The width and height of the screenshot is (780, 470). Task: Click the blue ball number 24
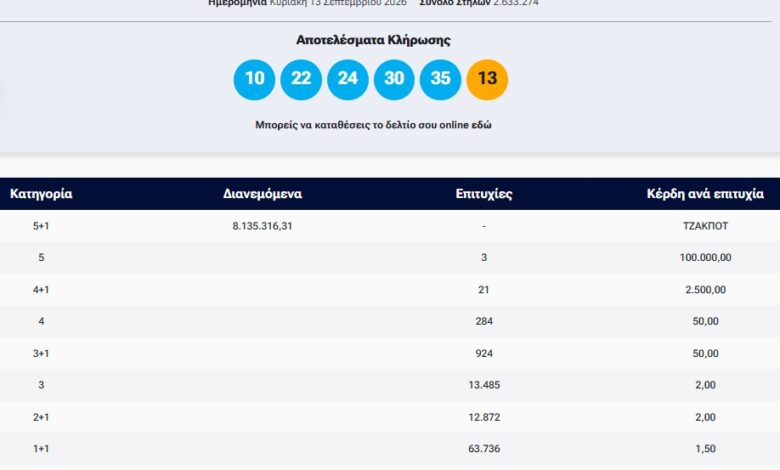pyautogui.click(x=348, y=80)
